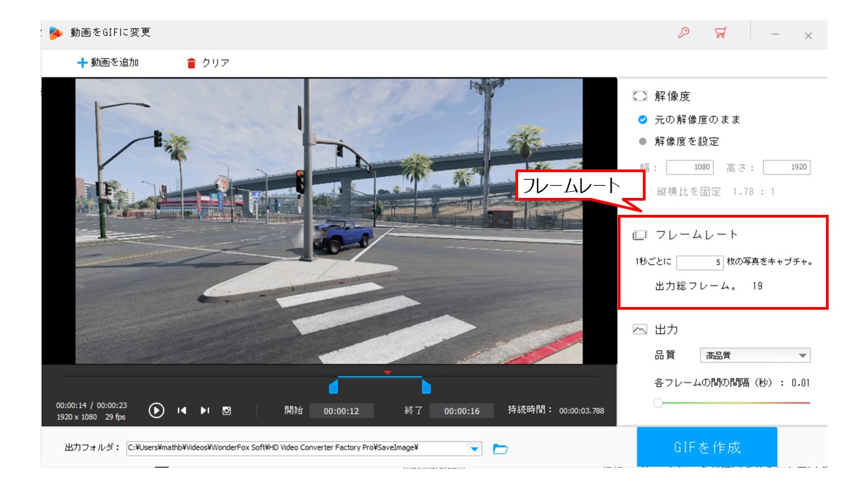Click the 高さ height input field
Viewport: 868px width, 488px height.
(x=787, y=167)
